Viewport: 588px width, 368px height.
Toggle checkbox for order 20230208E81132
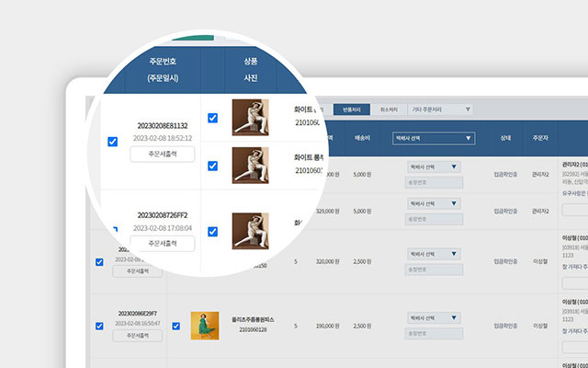click(112, 142)
